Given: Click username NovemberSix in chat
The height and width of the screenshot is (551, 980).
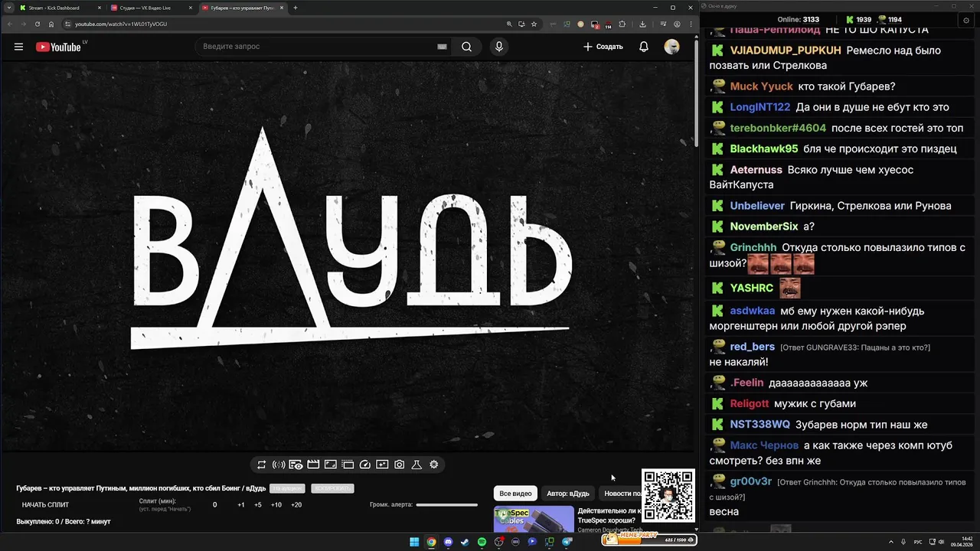Looking at the screenshot, I should pyautogui.click(x=763, y=227).
